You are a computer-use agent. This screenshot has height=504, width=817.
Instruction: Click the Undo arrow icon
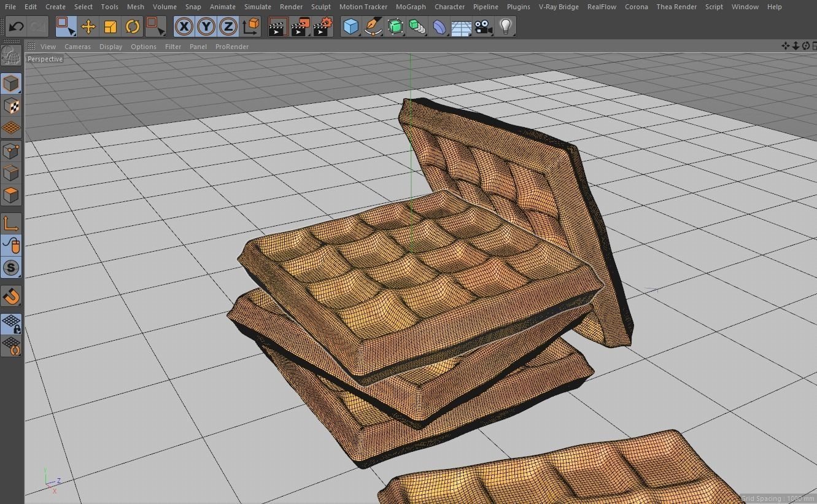(17, 26)
